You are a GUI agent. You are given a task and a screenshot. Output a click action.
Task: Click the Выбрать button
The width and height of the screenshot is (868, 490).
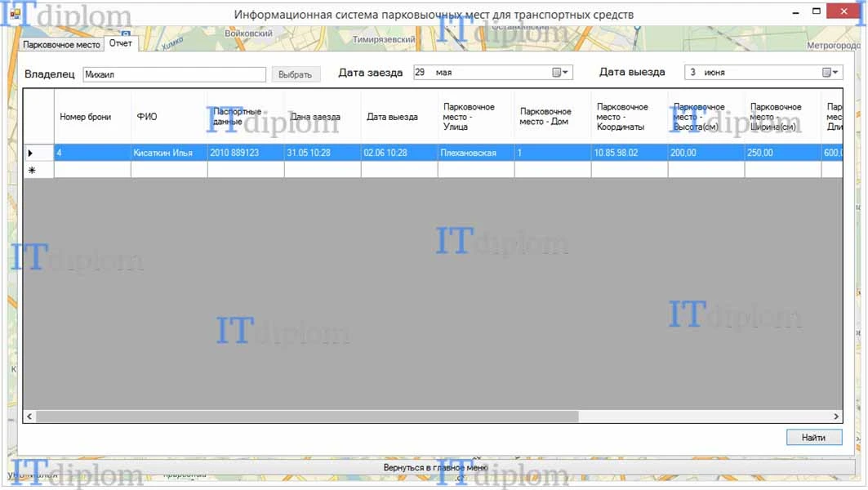pos(296,74)
